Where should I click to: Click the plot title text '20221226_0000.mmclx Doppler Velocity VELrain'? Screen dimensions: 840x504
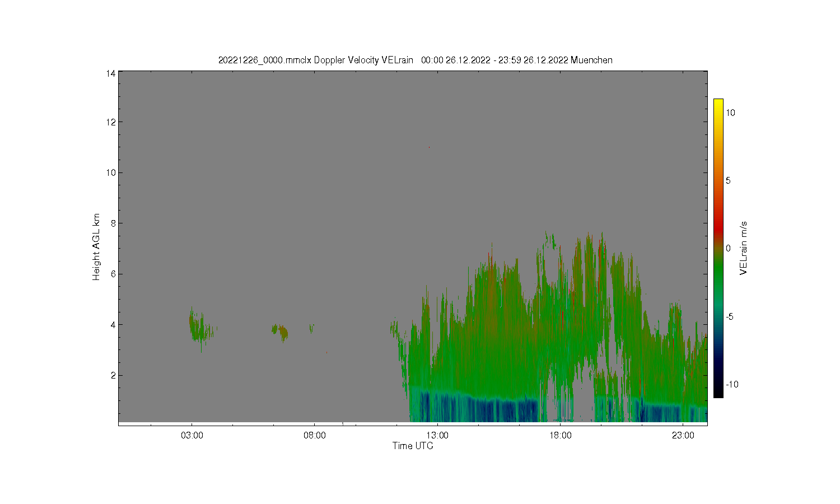pos(315,60)
